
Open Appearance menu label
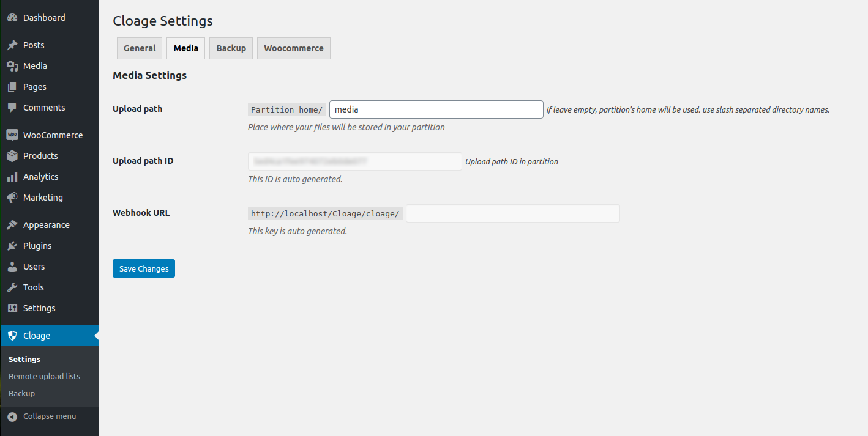tap(47, 225)
